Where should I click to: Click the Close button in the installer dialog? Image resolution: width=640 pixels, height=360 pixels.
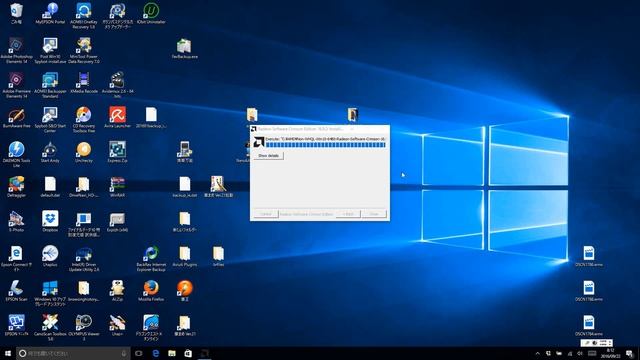point(374,214)
